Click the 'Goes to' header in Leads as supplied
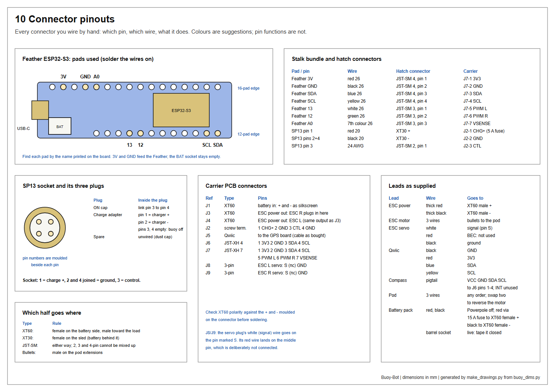This screenshot has width=555, height=392. coord(475,198)
